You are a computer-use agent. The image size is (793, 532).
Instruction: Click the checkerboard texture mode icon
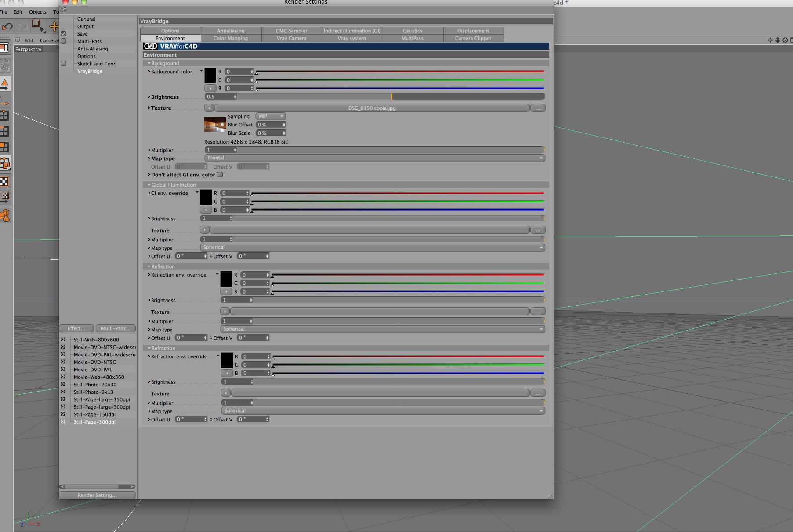4,182
